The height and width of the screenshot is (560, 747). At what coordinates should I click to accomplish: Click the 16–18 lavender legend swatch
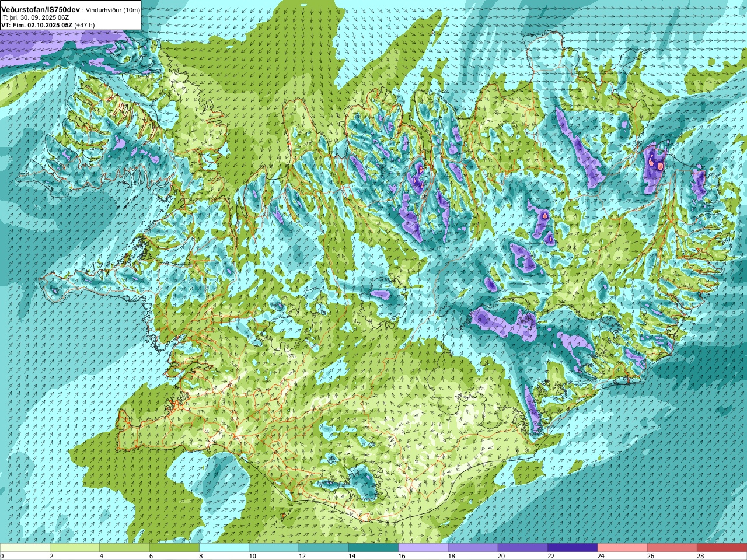[423, 548]
